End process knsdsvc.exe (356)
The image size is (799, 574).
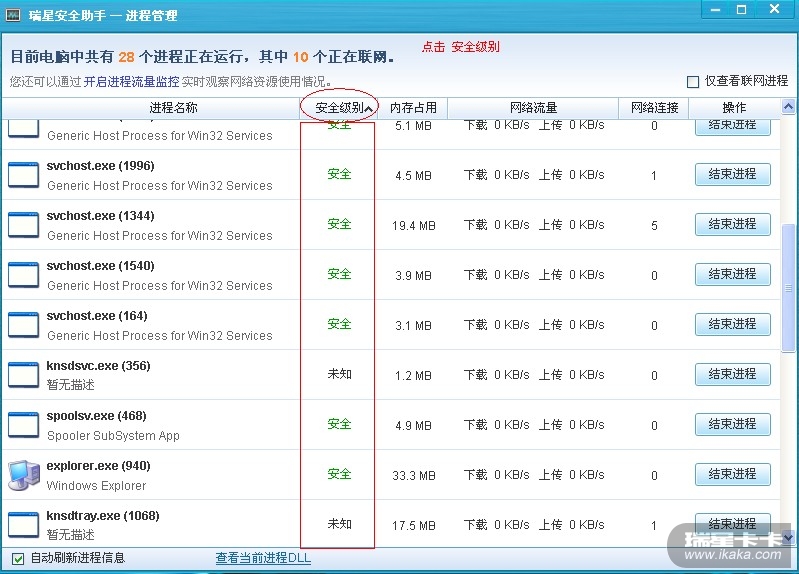pos(733,374)
